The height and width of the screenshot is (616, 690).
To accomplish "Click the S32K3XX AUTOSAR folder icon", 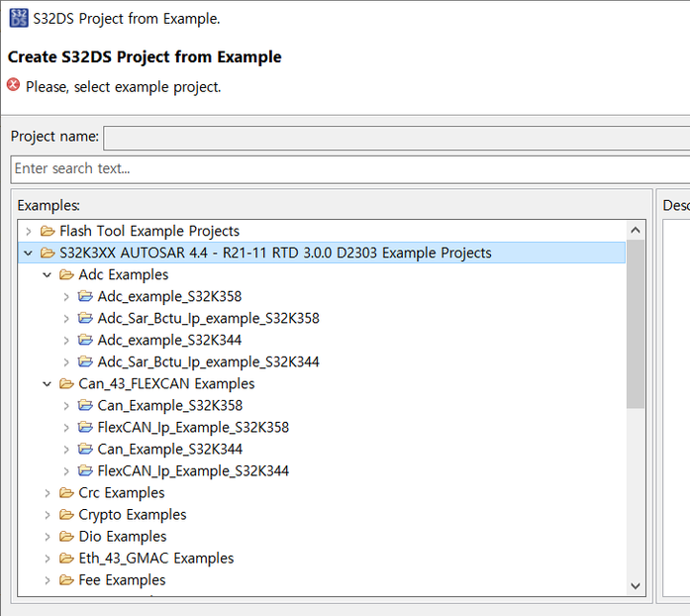I will [48, 253].
